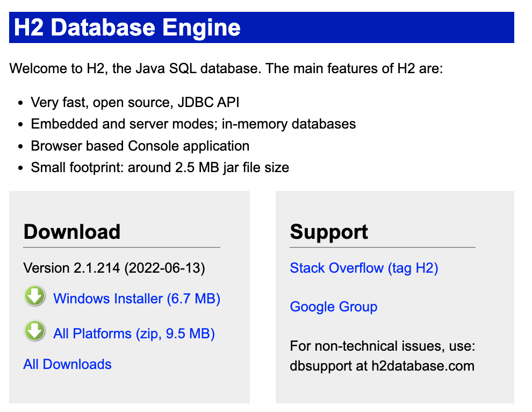Click the green download icon beside All Platforms
This screenshot has height=412, width=532.
coord(34,331)
